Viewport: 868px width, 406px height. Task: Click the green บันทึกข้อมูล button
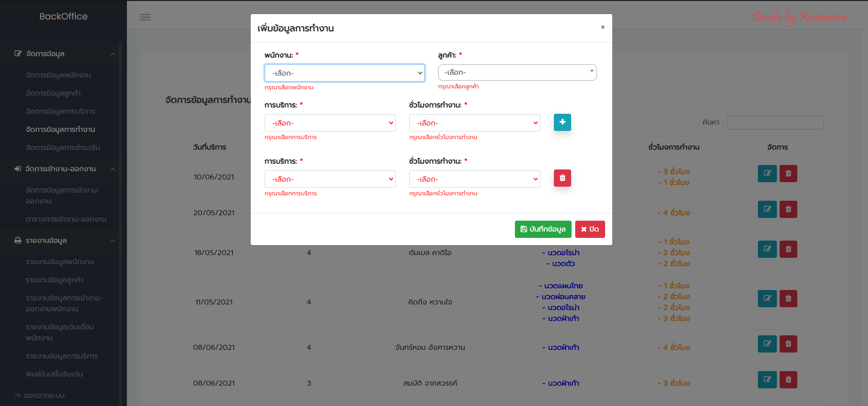(x=543, y=229)
